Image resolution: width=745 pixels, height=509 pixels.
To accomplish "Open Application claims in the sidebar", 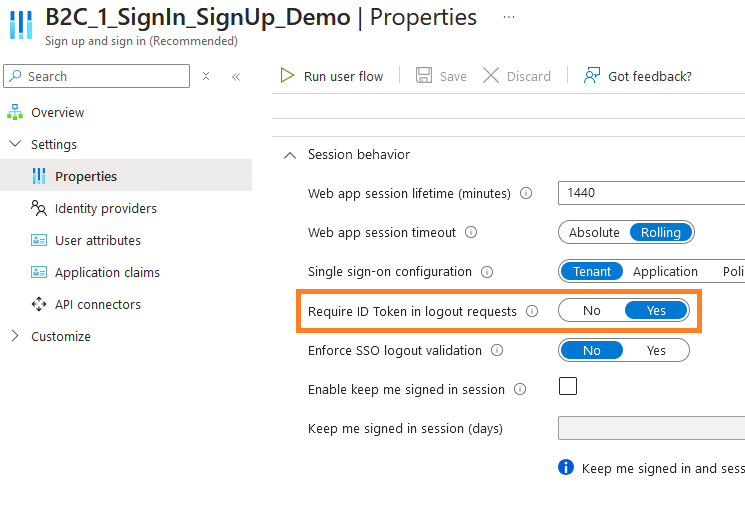I will click(107, 272).
